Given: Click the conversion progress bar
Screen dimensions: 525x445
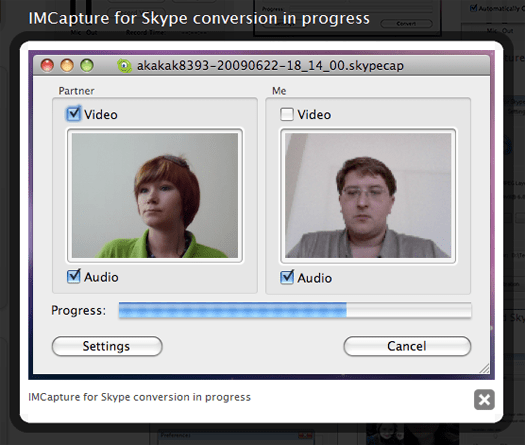Looking at the screenshot, I should coord(295,310).
